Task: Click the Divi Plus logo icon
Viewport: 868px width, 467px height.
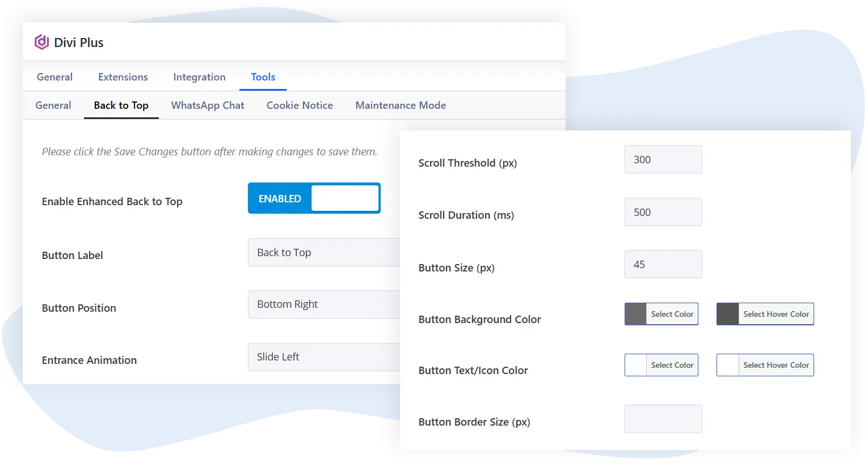Action: 41,42
